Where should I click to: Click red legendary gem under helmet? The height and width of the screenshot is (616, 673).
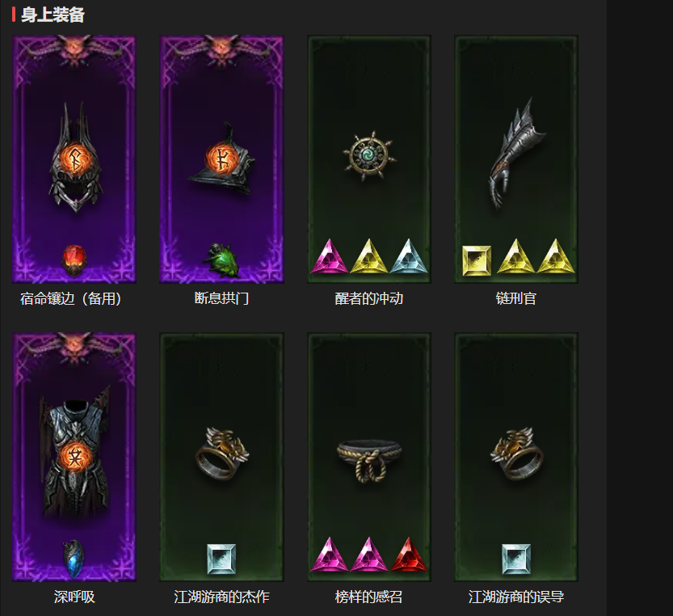(74, 260)
